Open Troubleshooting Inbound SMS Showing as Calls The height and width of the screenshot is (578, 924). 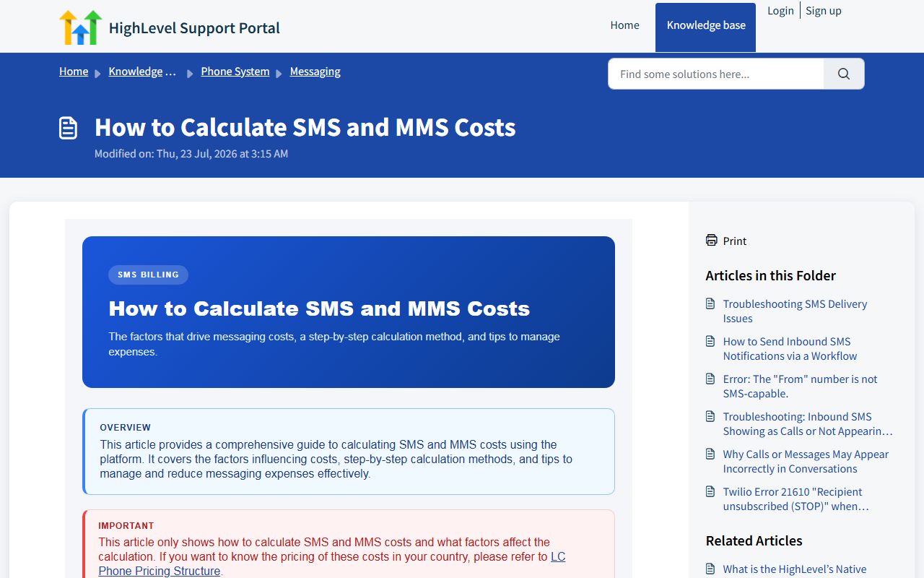point(808,424)
